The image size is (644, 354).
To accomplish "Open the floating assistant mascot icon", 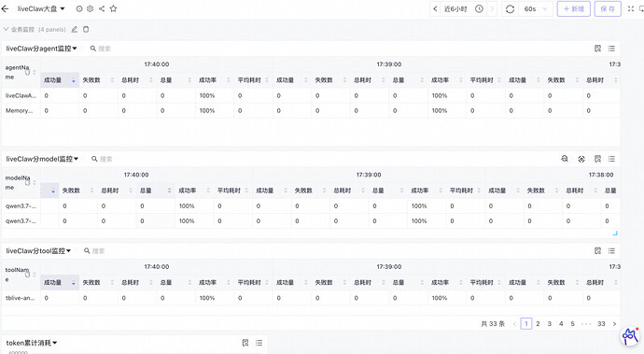I will tap(630, 336).
